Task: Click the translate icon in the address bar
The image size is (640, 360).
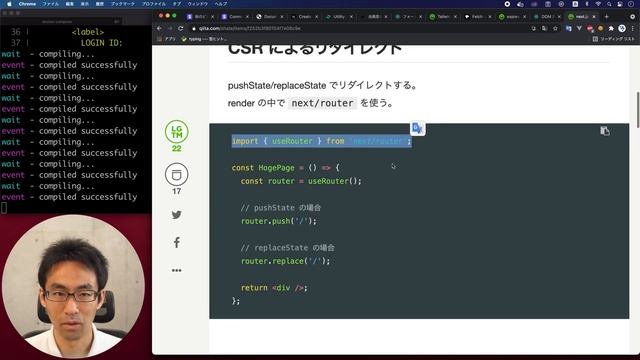Action: [x=544, y=28]
